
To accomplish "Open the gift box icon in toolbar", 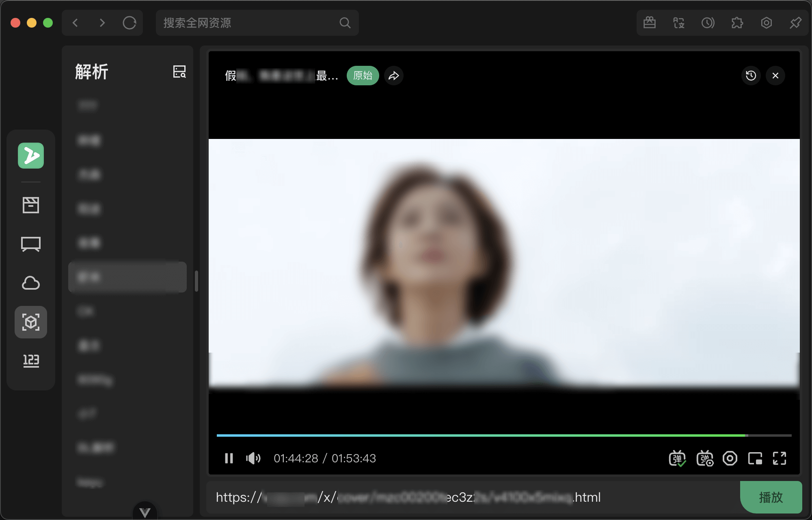I will (650, 23).
